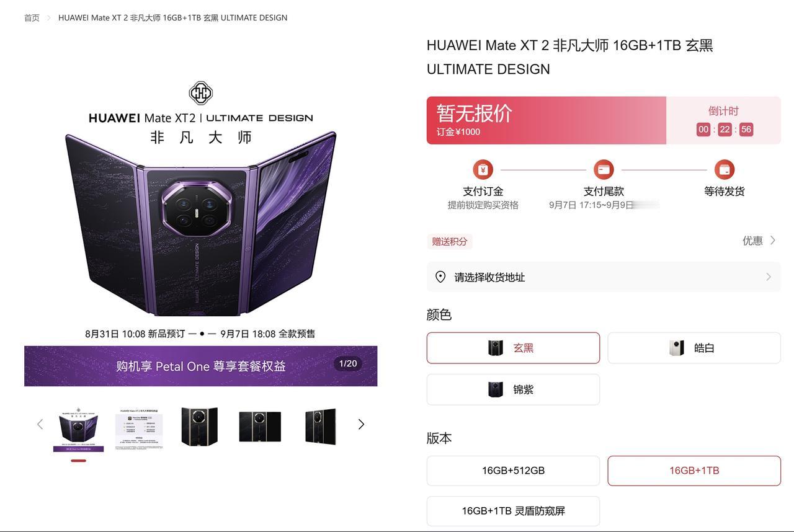Open the Petal One 尊享套餐权益 banner
The image size is (794, 532).
pyautogui.click(x=200, y=366)
